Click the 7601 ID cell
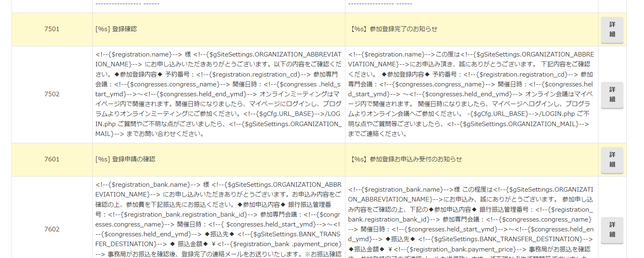 click(52, 159)
